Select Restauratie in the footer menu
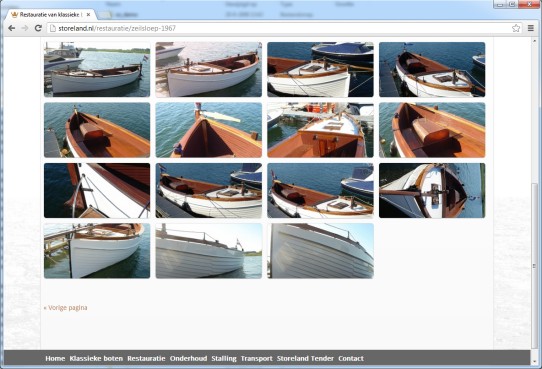Viewport: 542px width, 369px height. tap(146, 359)
